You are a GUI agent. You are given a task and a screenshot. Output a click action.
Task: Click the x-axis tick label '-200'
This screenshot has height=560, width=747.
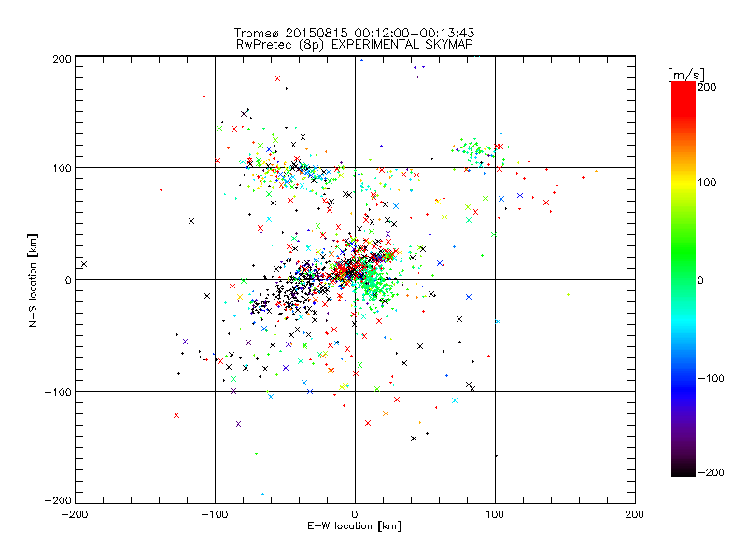point(75,514)
